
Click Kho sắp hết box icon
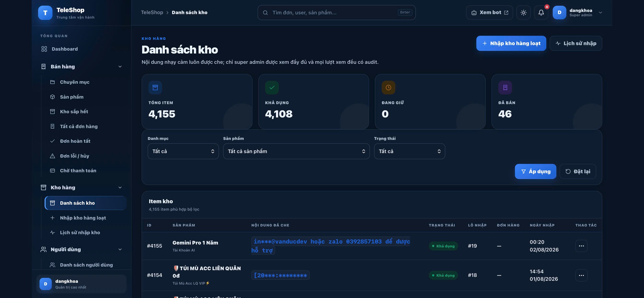point(52,111)
